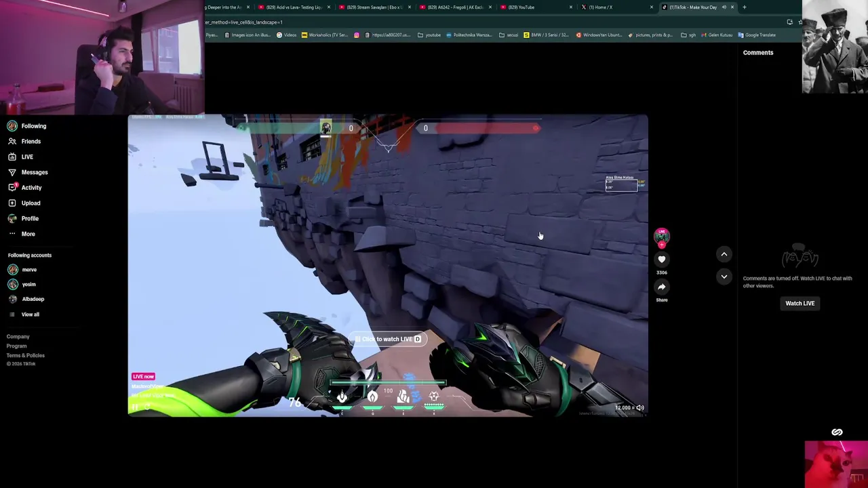Open the Politechnika Warsza... bookmark
Image resolution: width=868 pixels, height=488 pixels.
pos(469,35)
